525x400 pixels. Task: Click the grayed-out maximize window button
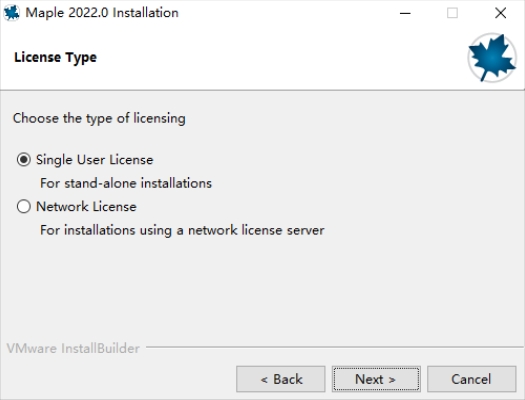pyautogui.click(x=452, y=13)
